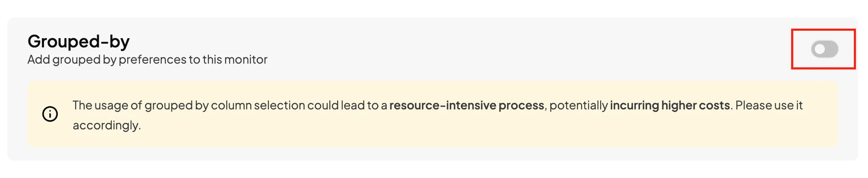Enable the Grouped-by toggle switch
This screenshot has height=178, width=868.
(x=824, y=49)
